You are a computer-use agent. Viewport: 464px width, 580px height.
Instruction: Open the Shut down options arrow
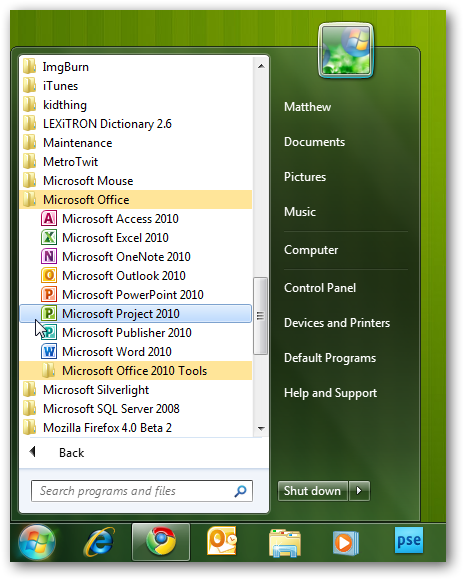coord(359,491)
